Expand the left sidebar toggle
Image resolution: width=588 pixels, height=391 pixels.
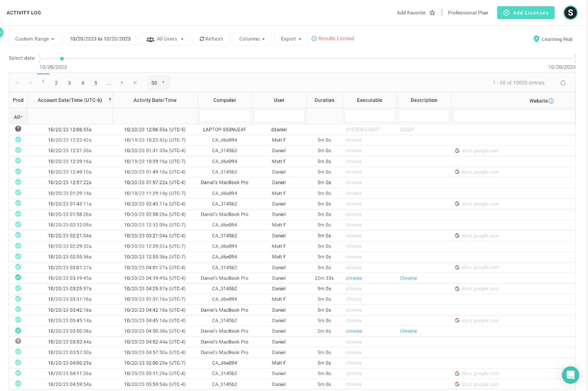pos(1,32)
